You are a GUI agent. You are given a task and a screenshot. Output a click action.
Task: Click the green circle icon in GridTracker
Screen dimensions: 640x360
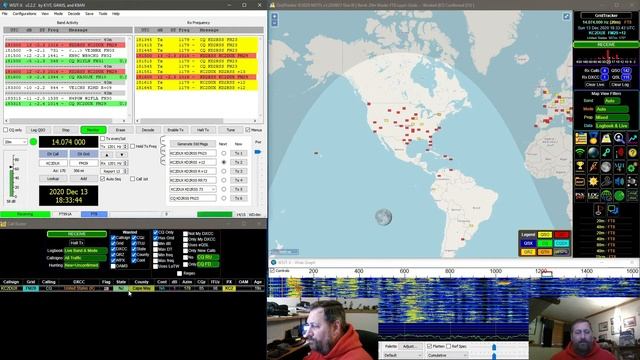pyautogui.click(x=619, y=196)
